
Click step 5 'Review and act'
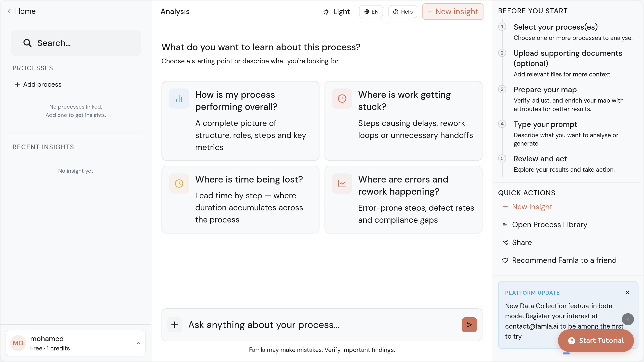pyautogui.click(x=540, y=159)
